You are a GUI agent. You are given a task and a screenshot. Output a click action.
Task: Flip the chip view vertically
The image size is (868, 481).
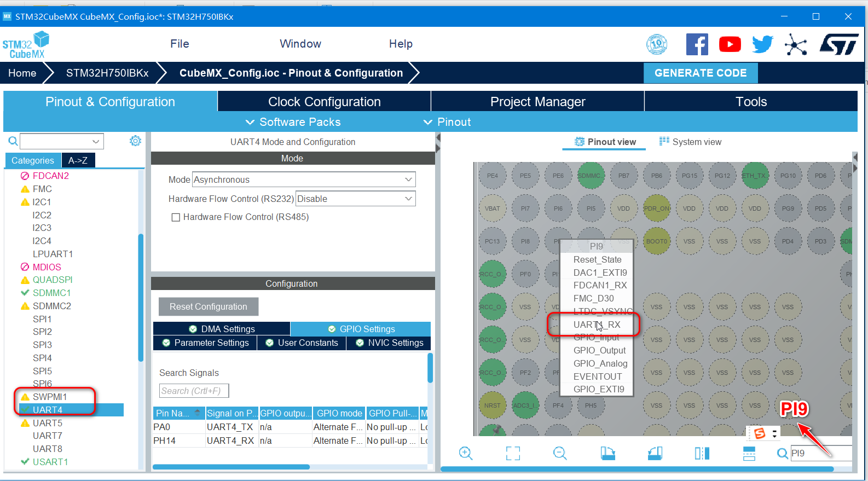[x=749, y=453]
